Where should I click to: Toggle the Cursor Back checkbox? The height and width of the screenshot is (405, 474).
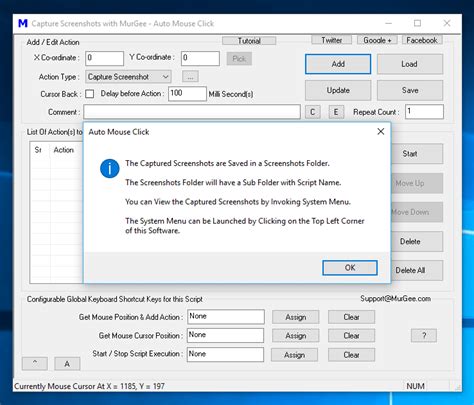(x=89, y=94)
